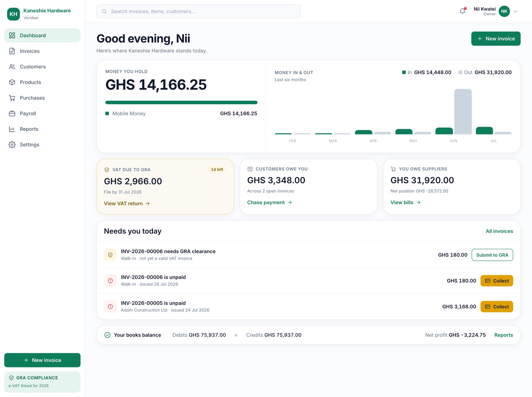Open Chase payment link
Screen dimensions: 532x397
tap(270, 202)
